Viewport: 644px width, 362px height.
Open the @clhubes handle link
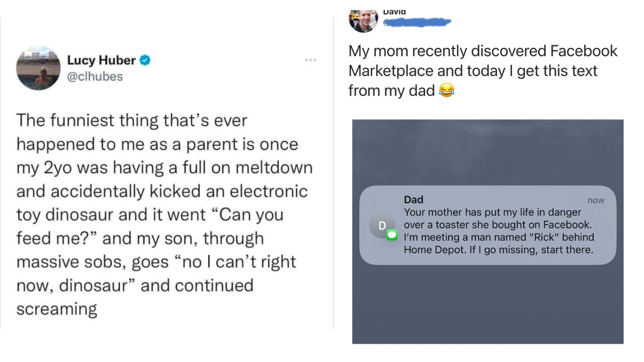click(x=95, y=76)
